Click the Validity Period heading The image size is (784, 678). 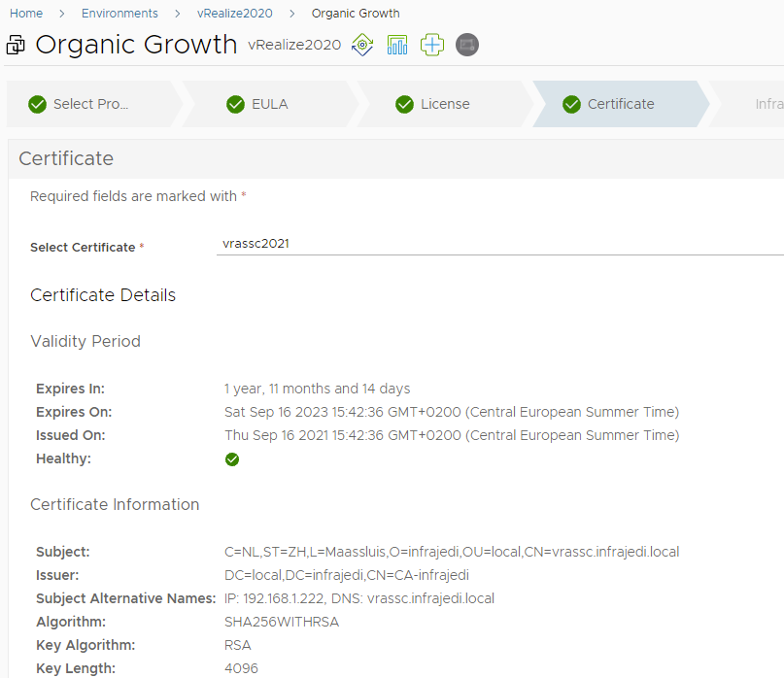click(x=85, y=342)
